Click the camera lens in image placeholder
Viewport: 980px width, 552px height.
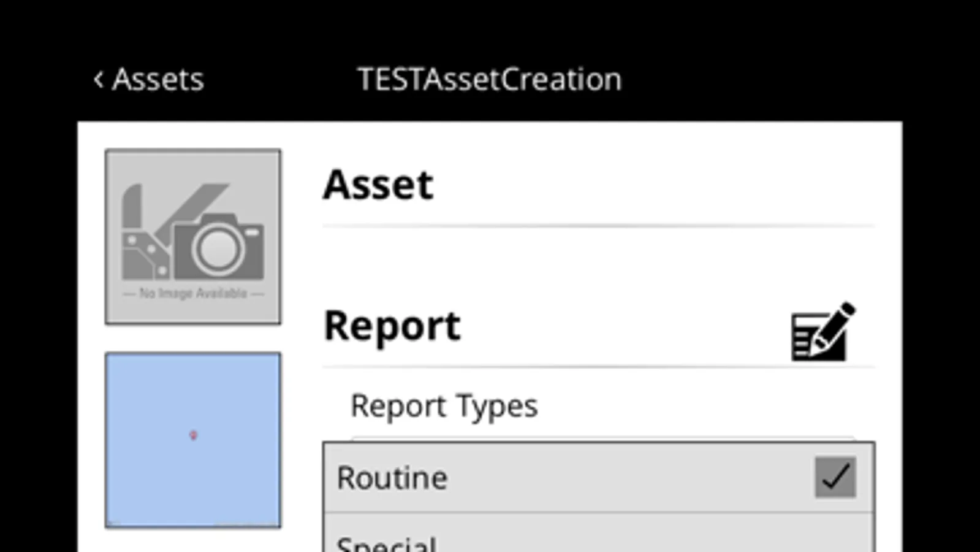point(218,248)
